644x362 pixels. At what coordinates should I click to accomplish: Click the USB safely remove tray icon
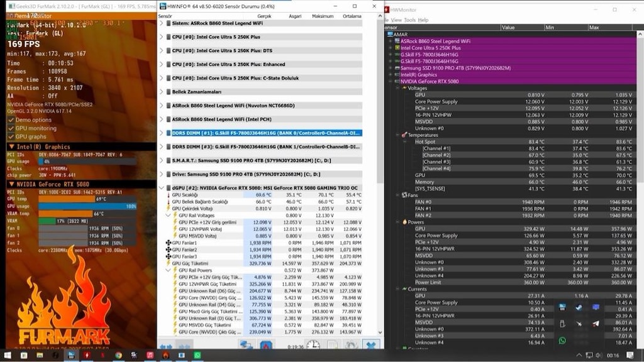(x=562, y=324)
